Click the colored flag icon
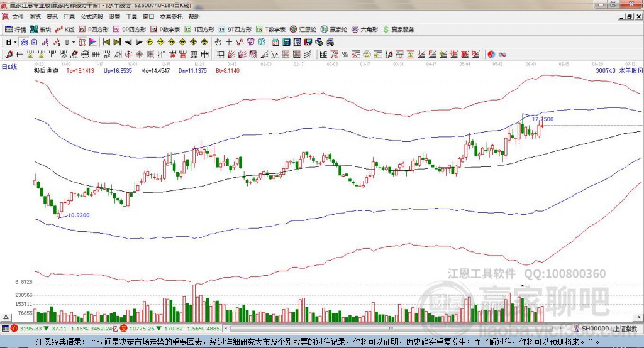Image resolution: width=644 pixels, height=348 pixels. pyautogui.click(x=93, y=42)
